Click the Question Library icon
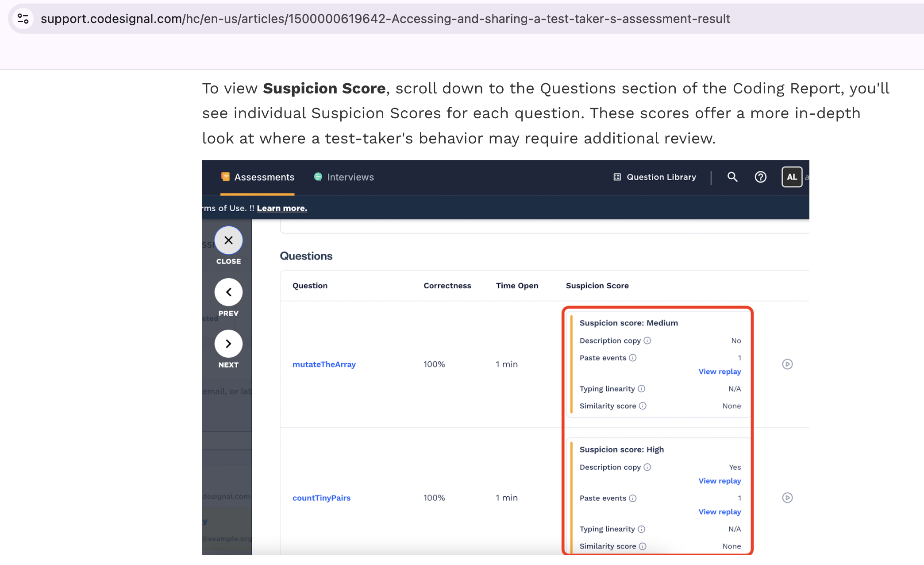Viewport: 924px width, 565px height. pos(617,177)
